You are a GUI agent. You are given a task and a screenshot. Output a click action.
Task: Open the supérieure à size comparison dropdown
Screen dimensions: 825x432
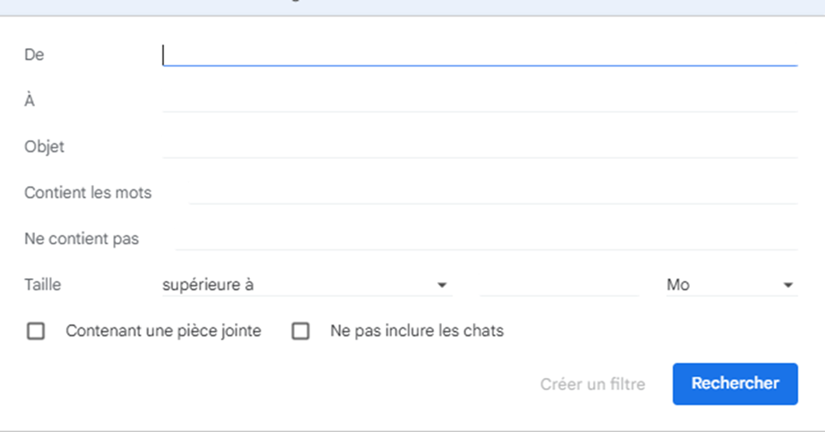coord(306,285)
